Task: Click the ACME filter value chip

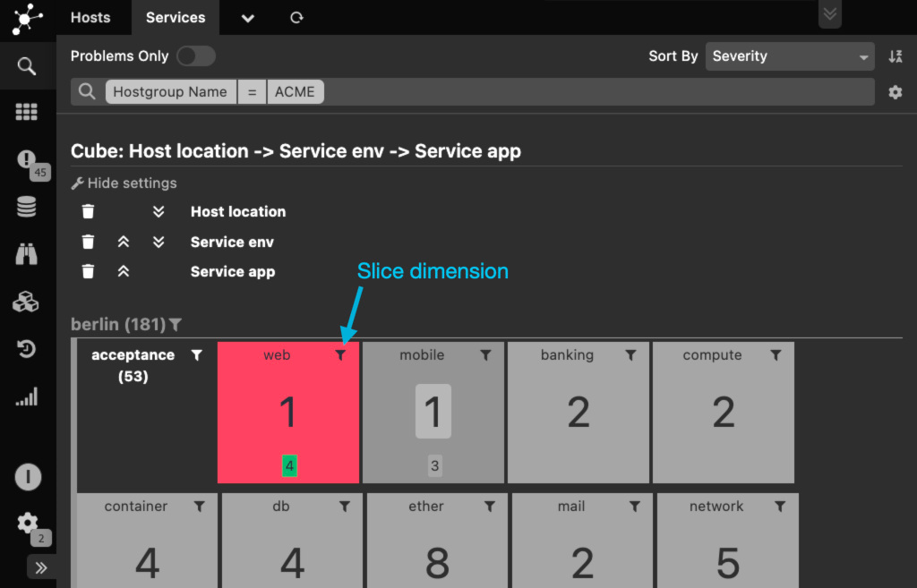Action: tap(295, 92)
